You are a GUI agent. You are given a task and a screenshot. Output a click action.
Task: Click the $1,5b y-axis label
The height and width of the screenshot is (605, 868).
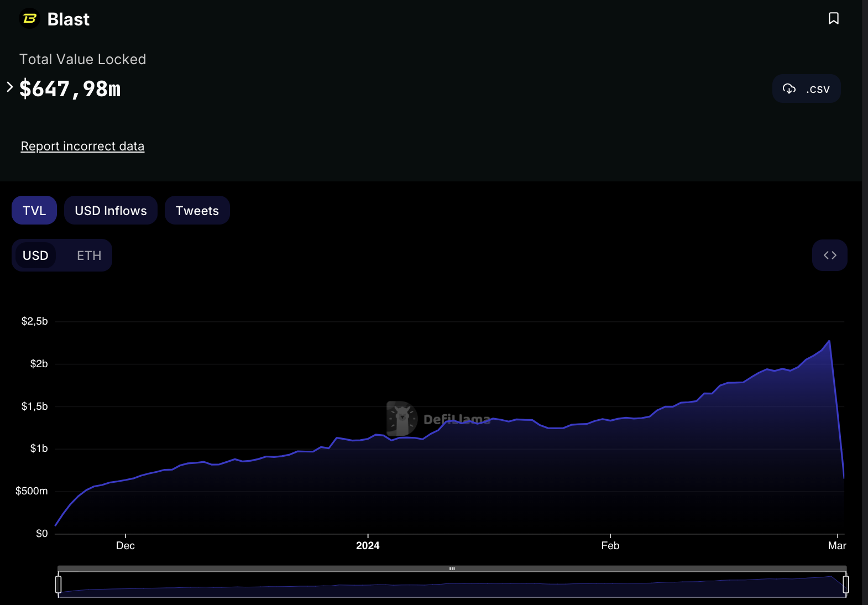point(34,406)
